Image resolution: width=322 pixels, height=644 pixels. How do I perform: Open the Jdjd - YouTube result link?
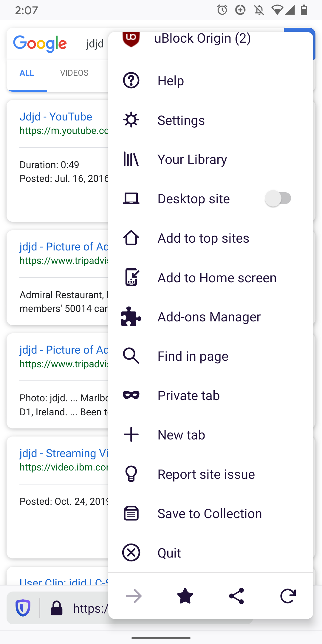coord(56,117)
